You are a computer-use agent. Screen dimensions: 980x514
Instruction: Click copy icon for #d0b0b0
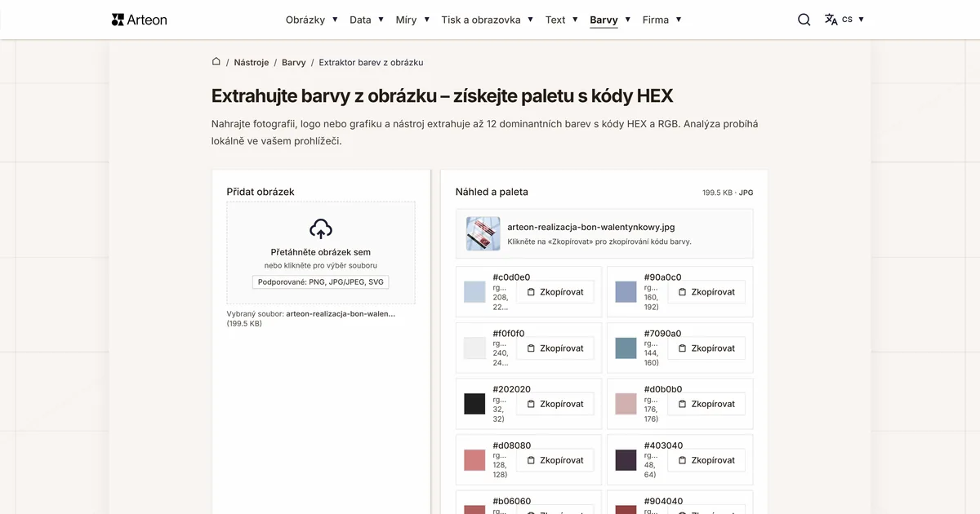(x=682, y=404)
